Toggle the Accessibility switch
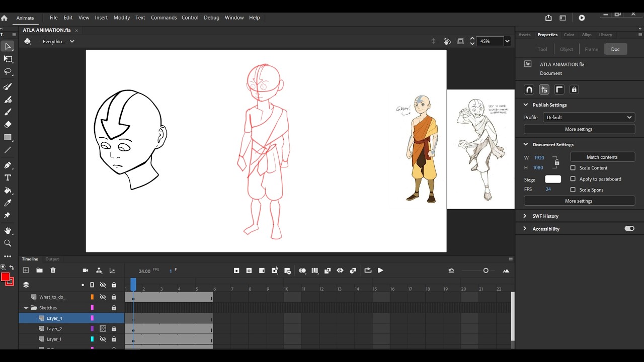The image size is (644, 362). pos(629,228)
